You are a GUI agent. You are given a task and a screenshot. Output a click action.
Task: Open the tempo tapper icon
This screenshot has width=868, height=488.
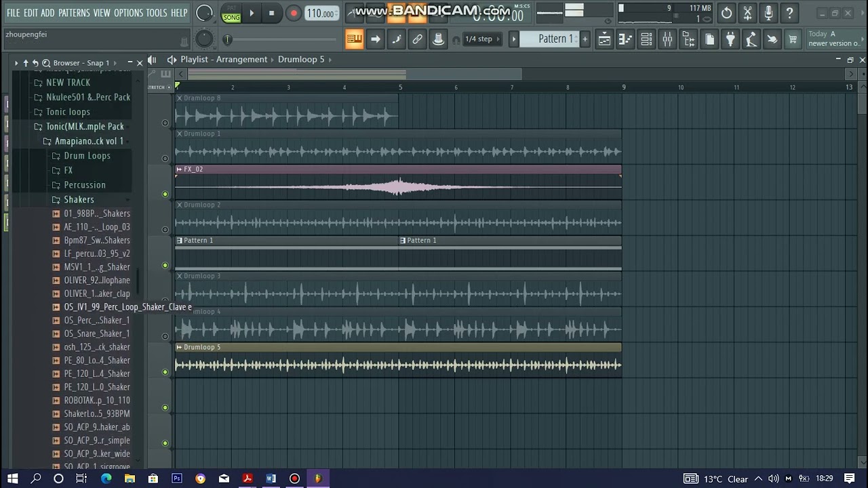coord(751,39)
